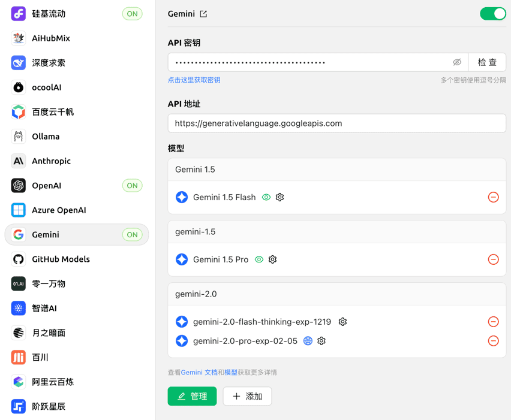This screenshot has height=420, width=511.
Task: Open settings gear for gemini-2.0-pro-exp-02-05
Action: 321,341
